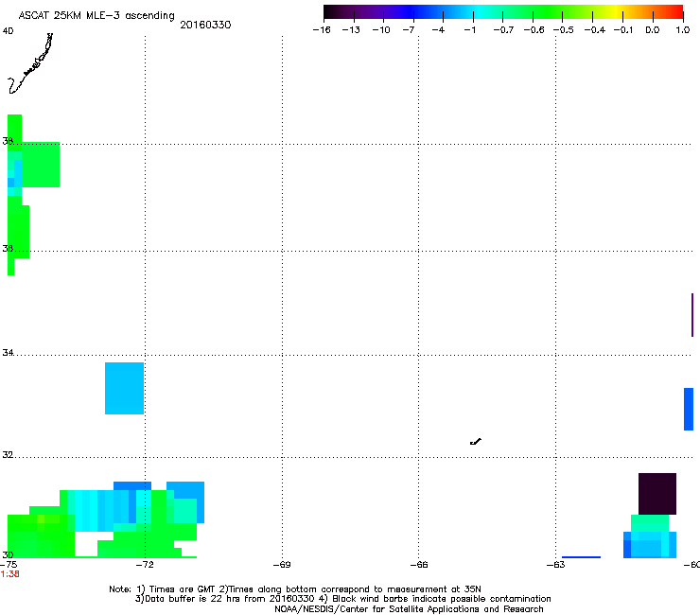
Task: Click the -4 color bar label
Action: coord(438,30)
